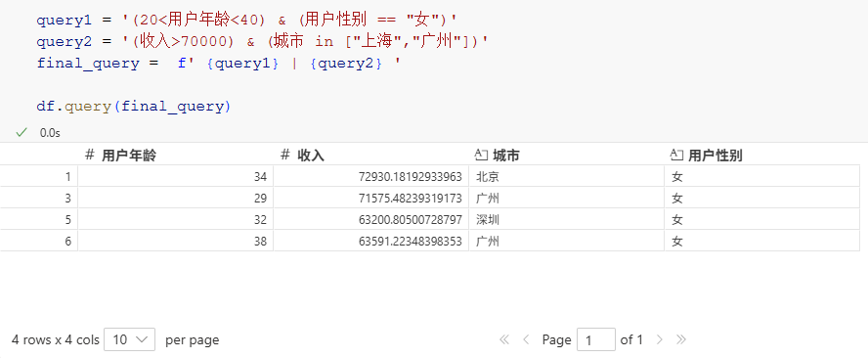868x358 pixels.
Task: Sort by 收入 column header
Action: tap(370, 156)
